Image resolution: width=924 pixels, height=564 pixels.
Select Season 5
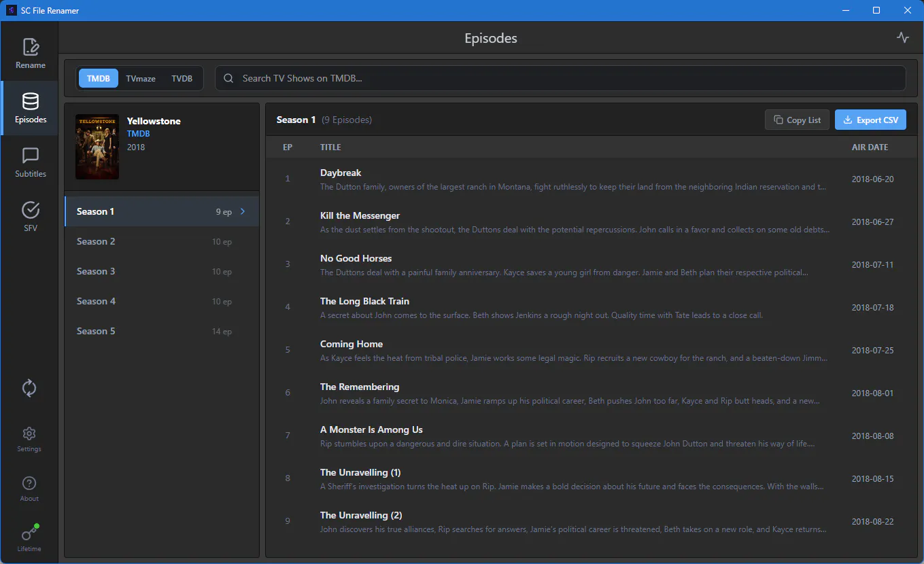tap(162, 331)
